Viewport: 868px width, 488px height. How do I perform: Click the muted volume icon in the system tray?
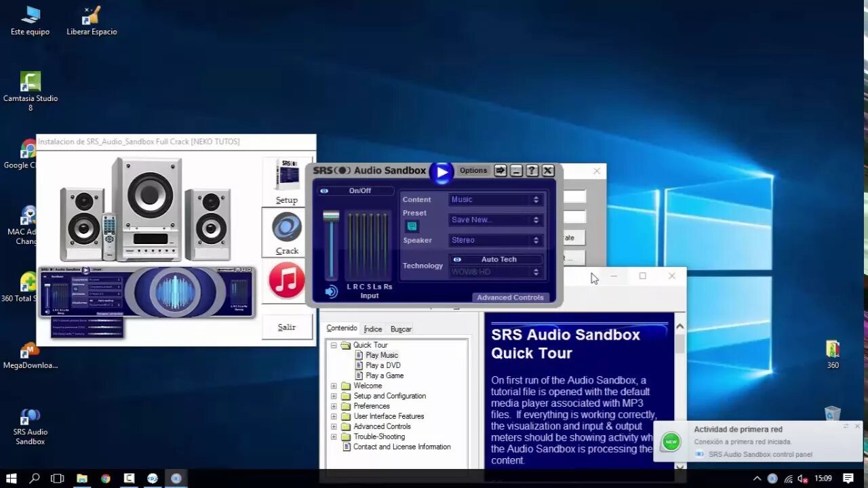(804, 479)
